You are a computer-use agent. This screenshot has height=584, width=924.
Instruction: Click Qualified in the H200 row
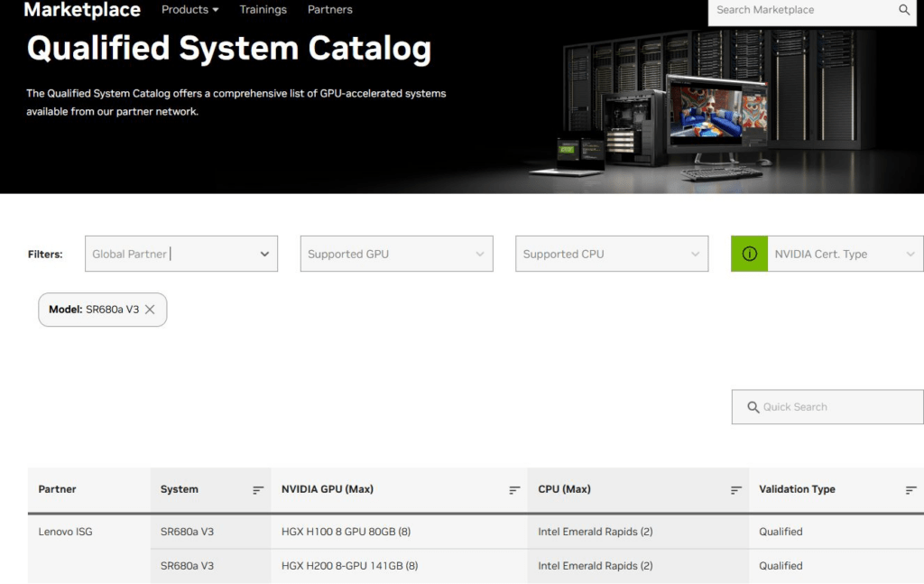781,566
